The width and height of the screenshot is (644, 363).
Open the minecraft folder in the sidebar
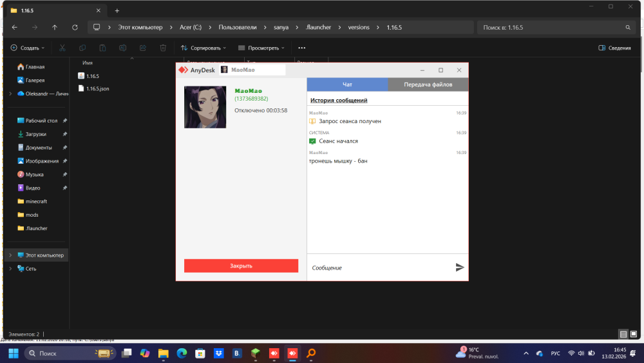click(32, 201)
